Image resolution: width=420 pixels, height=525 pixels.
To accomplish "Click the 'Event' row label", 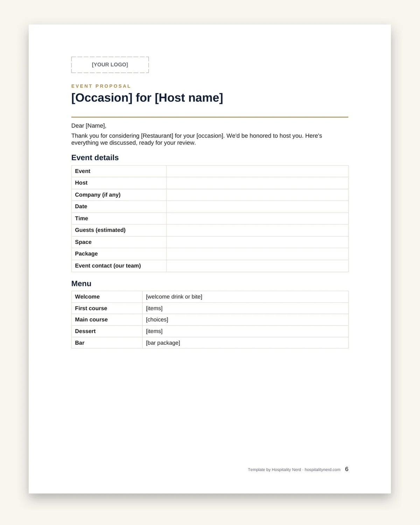I will [83, 171].
